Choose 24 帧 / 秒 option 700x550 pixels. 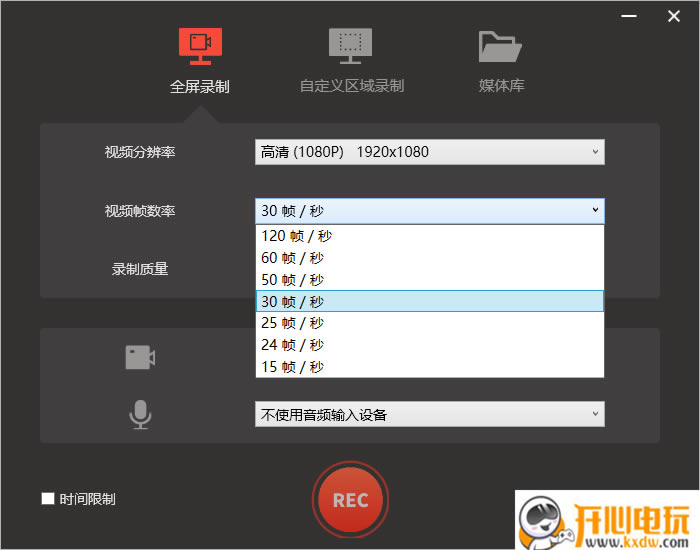click(430, 345)
